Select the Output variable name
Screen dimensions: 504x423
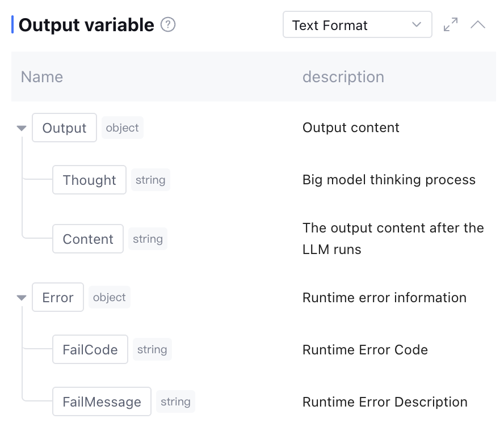64,128
